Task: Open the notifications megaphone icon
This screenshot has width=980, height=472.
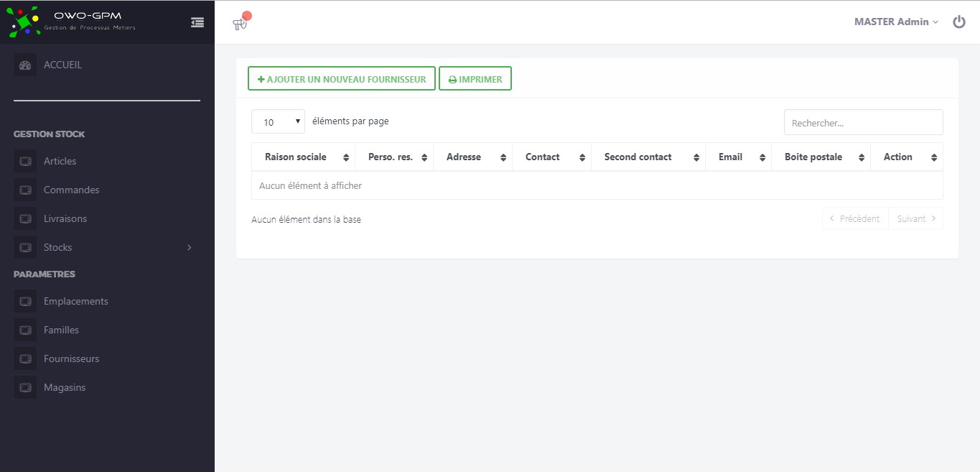Action: point(240,24)
